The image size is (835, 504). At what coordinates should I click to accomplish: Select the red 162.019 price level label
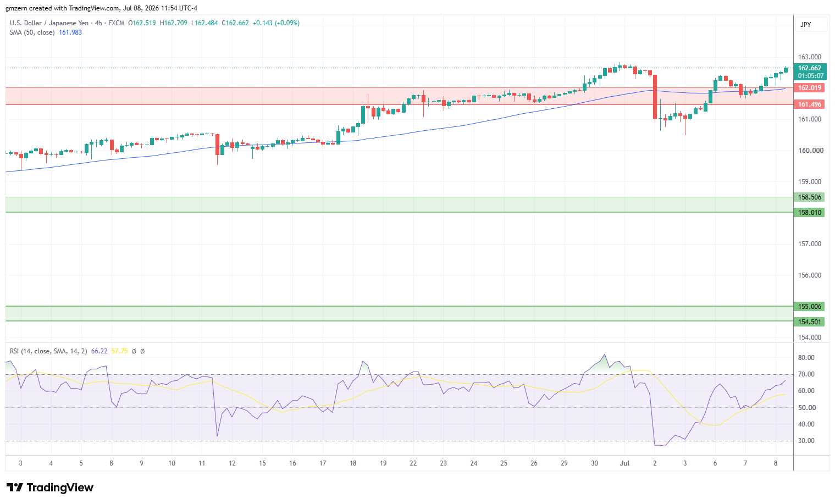[x=810, y=88]
